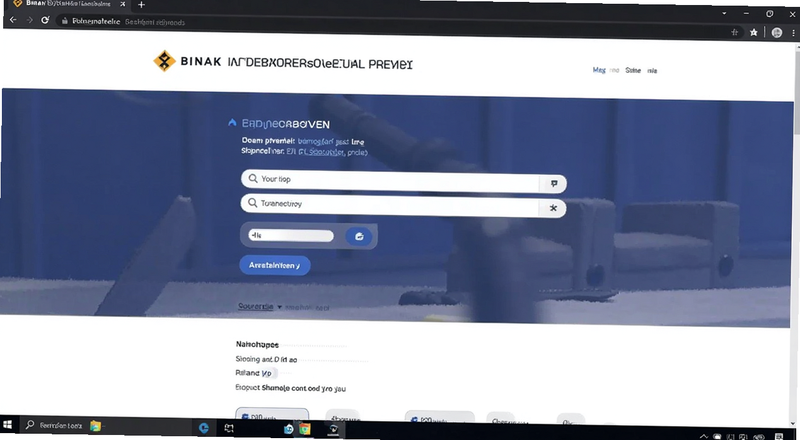Bookmark this page with the star icon
Image resolution: width=800 pixels, height=440 pixels.
click(x=754, y=32)
